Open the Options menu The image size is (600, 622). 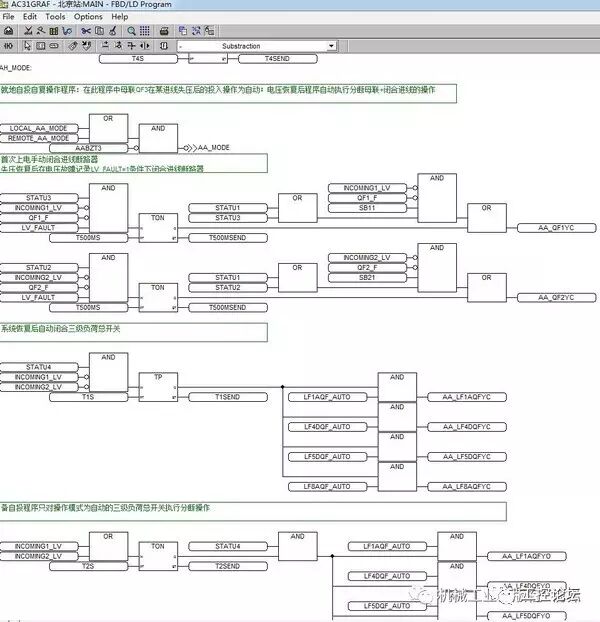pos(88,17)
